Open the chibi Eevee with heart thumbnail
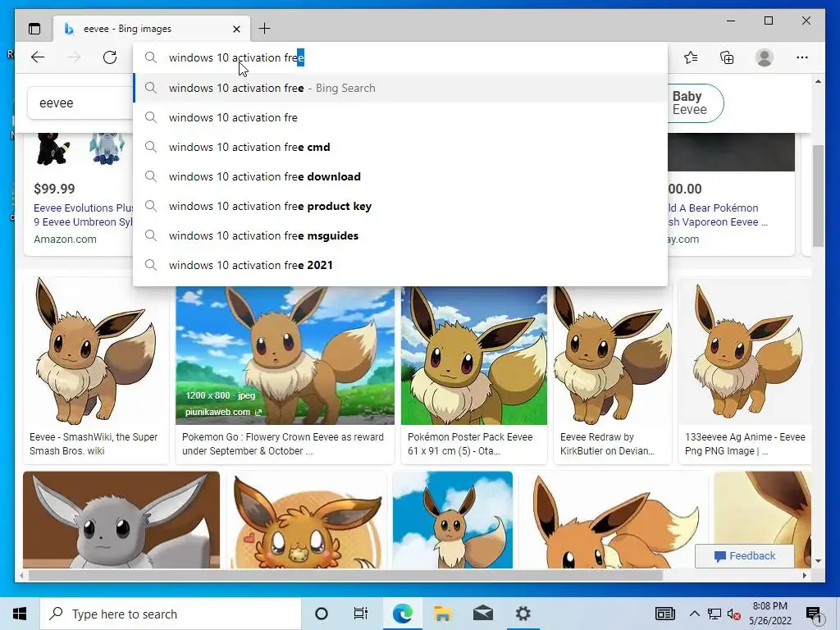Image resolution: width=840 pixels, height=630 pixels. (307, 519)
